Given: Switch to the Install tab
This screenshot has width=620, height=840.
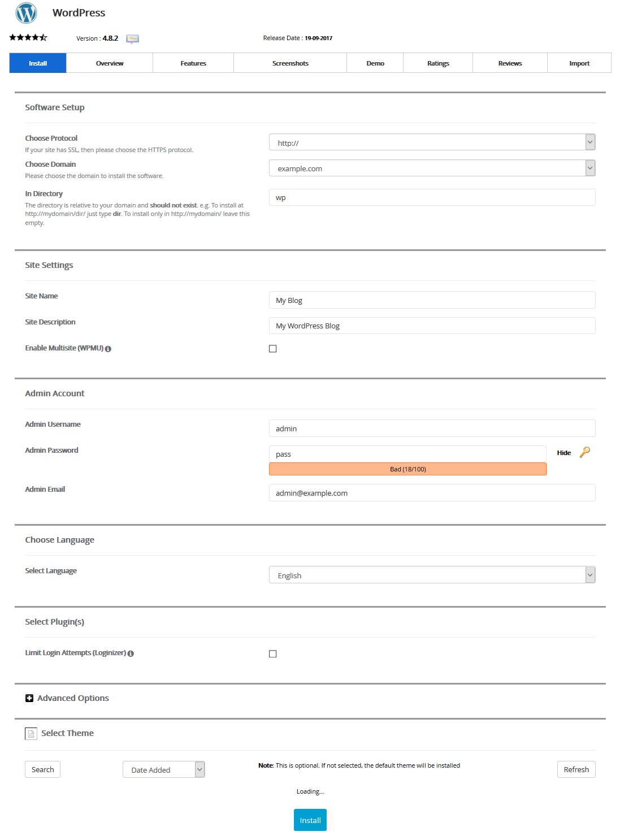Looking at the screenshot, I should point(38,63).
